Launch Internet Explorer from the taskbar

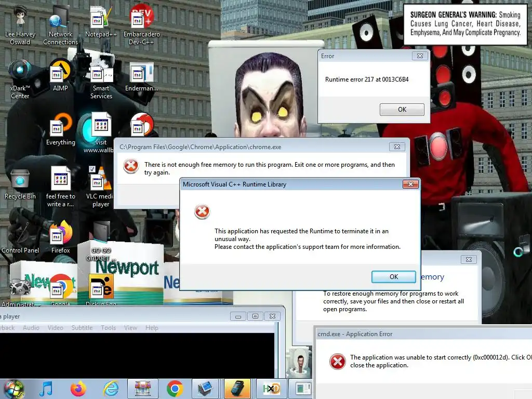(x=111, y=389)
